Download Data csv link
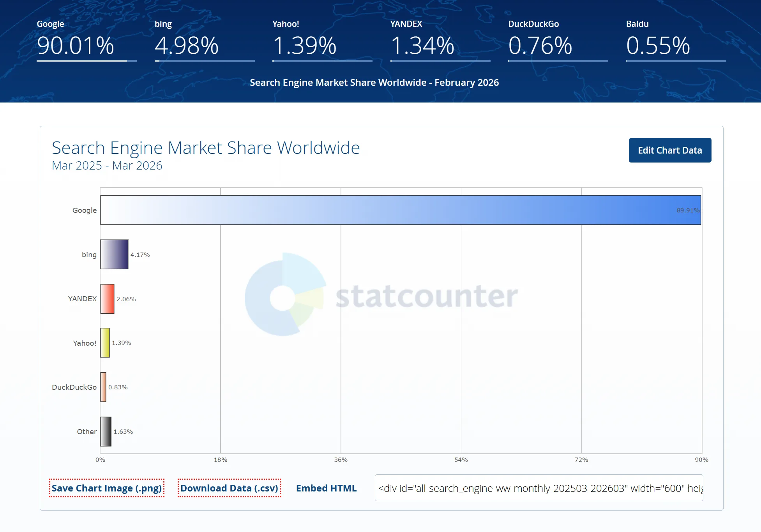The image size is (761, 532). 229,488
